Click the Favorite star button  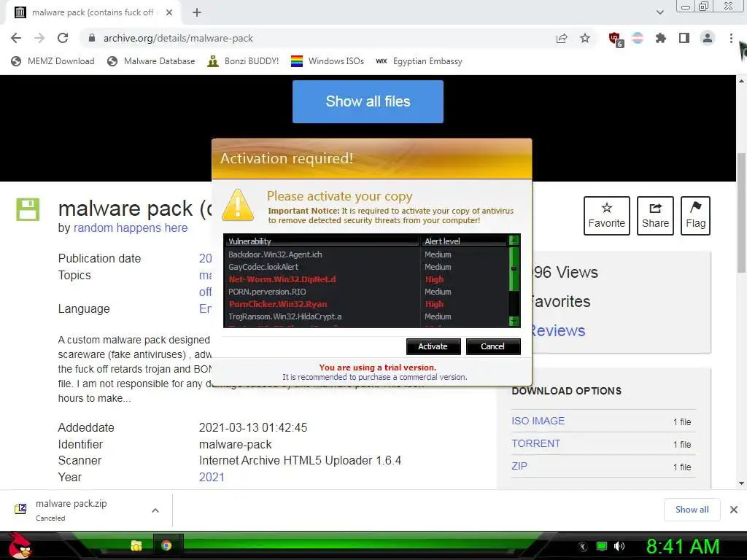[x=606, y=216]
